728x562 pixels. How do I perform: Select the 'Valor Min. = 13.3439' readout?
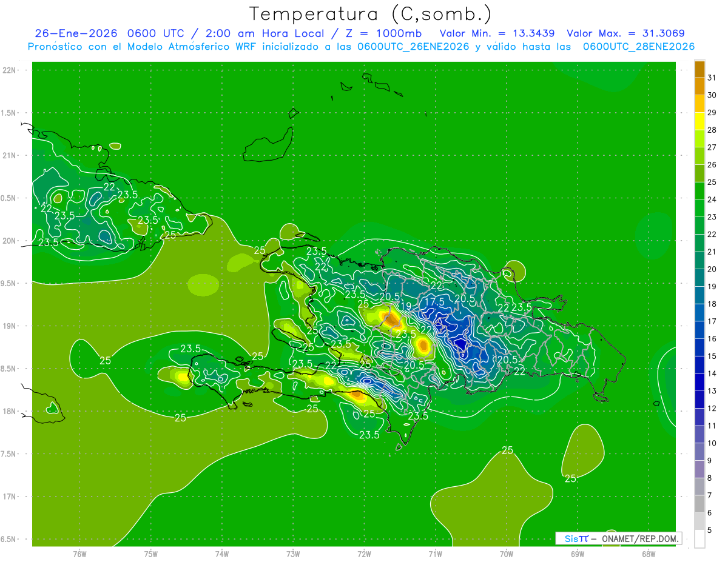click(497, 33)
